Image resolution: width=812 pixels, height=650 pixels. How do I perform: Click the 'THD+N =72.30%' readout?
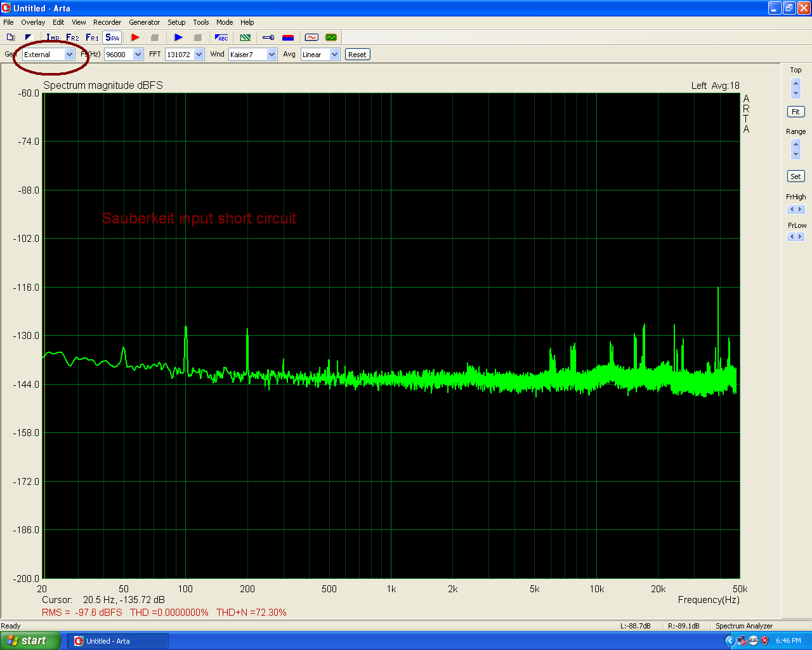[x=251, y=613]
